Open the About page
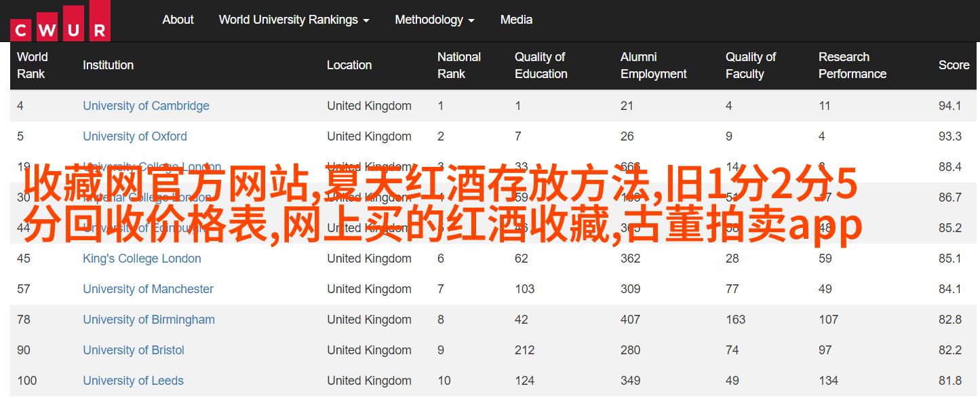Screen dimensions: 980x397 (x=178, y=20)
